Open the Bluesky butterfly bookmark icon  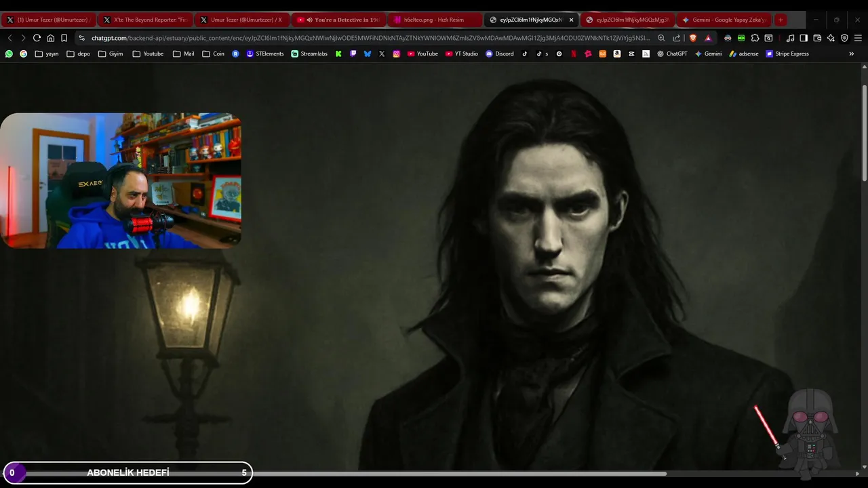[368, 54]
